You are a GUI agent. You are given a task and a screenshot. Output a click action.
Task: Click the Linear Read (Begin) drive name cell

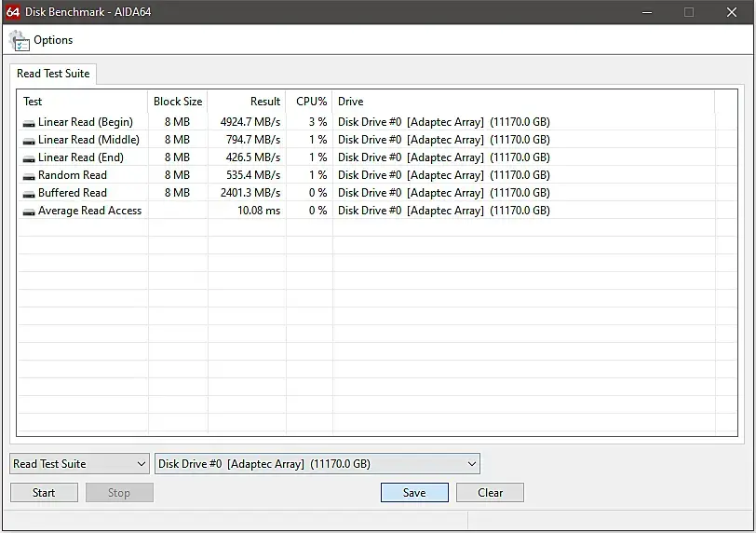443,122
